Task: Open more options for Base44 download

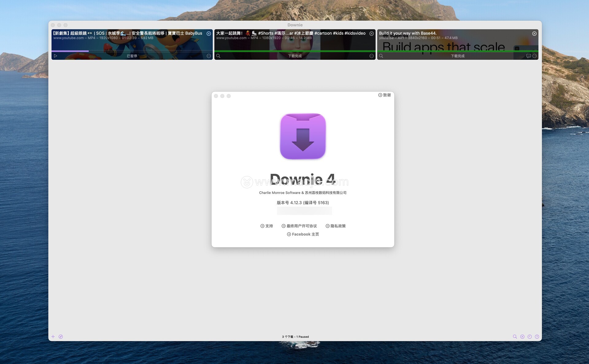Action: (x=534, y=56)
